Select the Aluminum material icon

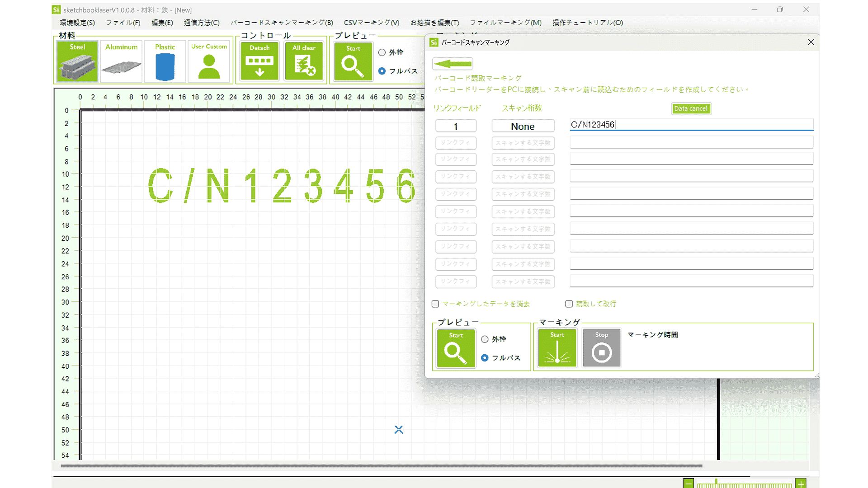121,61
